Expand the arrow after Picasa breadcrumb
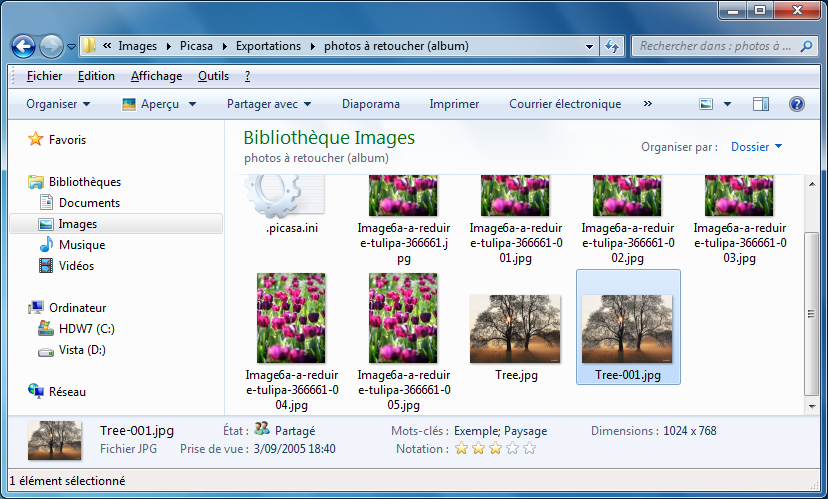The image size is (828, 499). click(x=224, y=46)
